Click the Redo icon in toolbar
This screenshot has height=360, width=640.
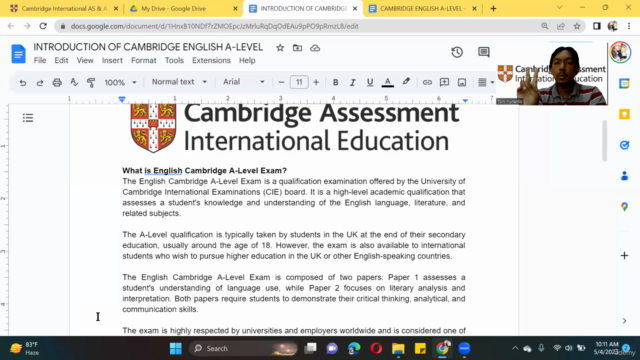pos(40,82)
